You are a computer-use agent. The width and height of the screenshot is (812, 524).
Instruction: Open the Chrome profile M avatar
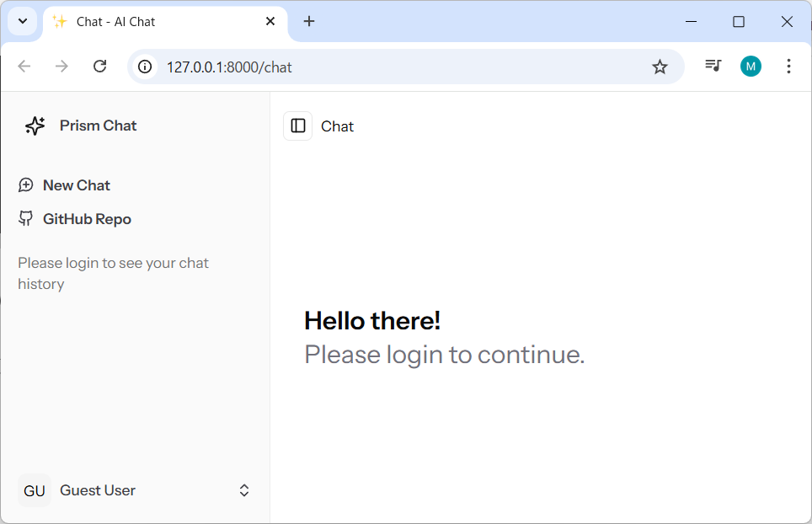[x=751, y=66]
